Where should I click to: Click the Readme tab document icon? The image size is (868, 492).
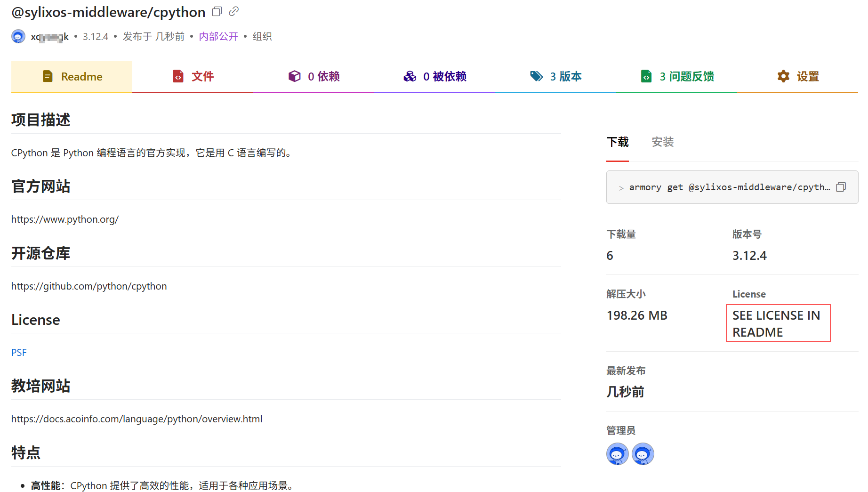coord(48,76)
